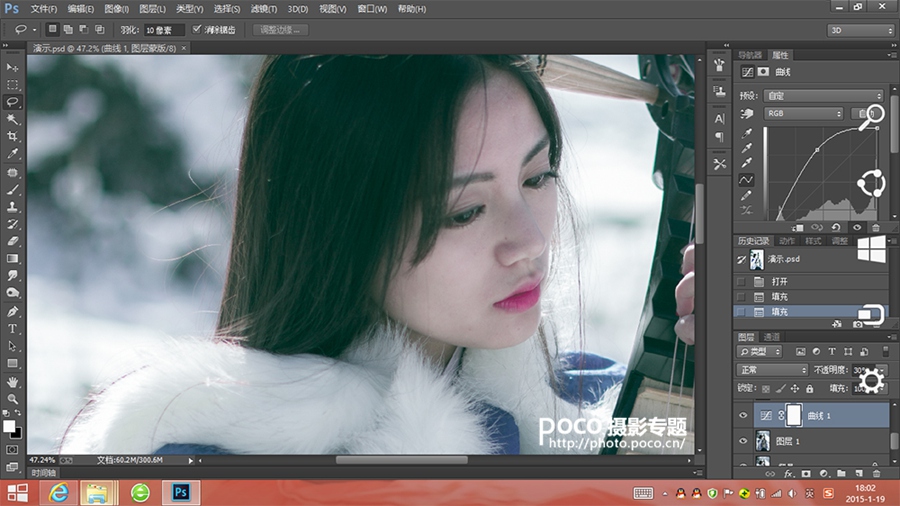Select the Move tool
This screenshot has height=506, width=900.
13,67
